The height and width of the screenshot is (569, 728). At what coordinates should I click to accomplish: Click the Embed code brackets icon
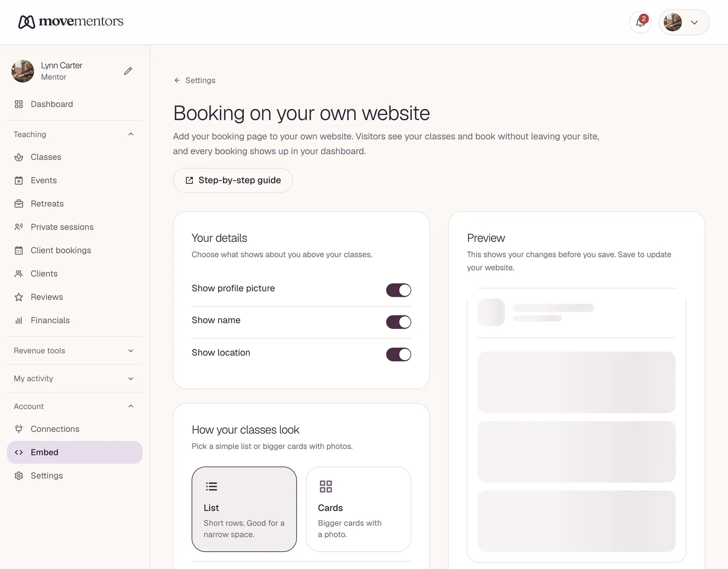(x=19, y=452)
